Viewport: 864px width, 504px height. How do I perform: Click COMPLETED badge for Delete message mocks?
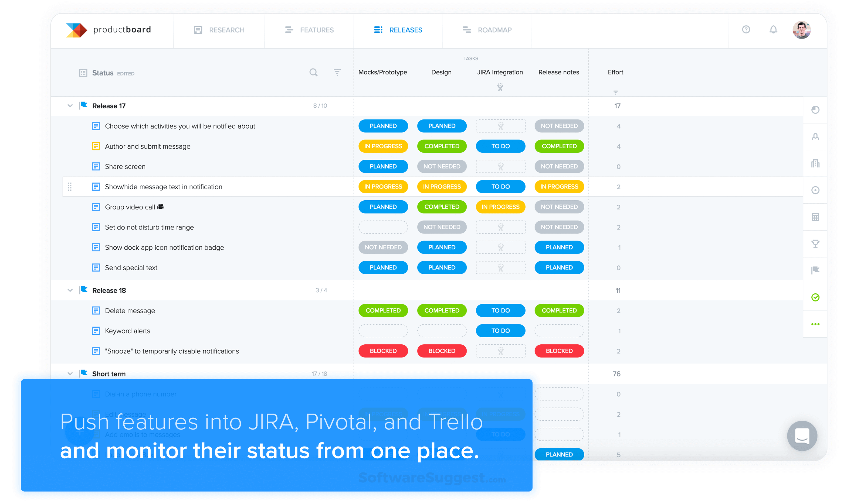coord(383,310)
